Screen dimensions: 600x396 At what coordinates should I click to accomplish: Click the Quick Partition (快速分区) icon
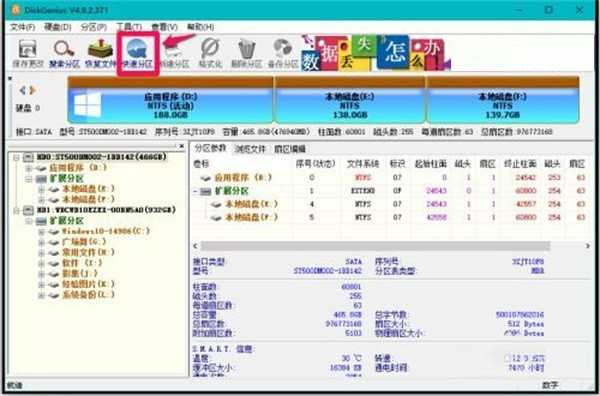click(x=137, y=53)
